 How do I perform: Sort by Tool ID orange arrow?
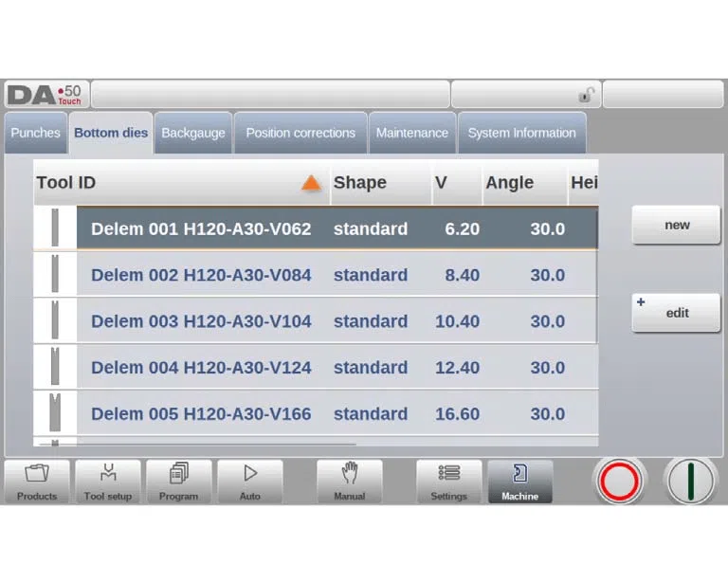311,182
